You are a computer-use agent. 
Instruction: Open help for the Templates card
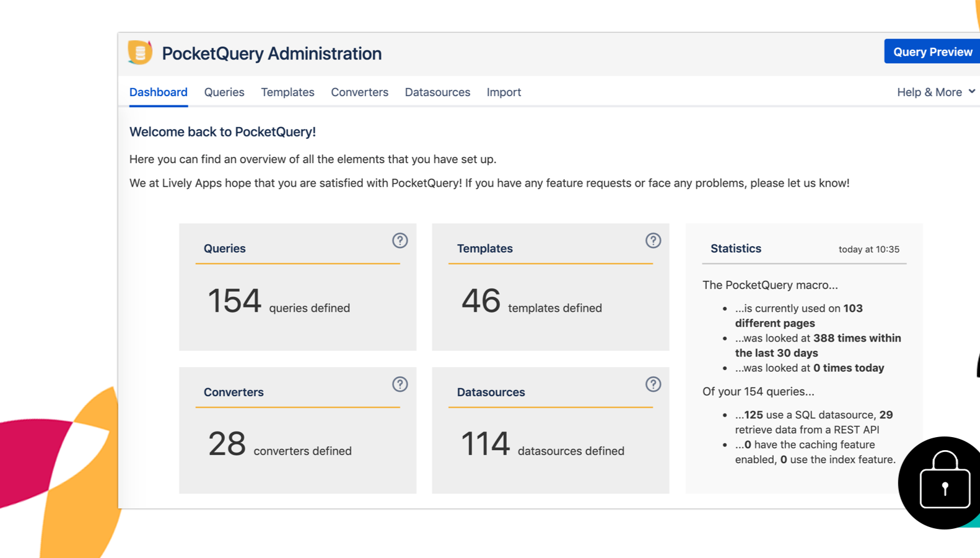[653, 241]
